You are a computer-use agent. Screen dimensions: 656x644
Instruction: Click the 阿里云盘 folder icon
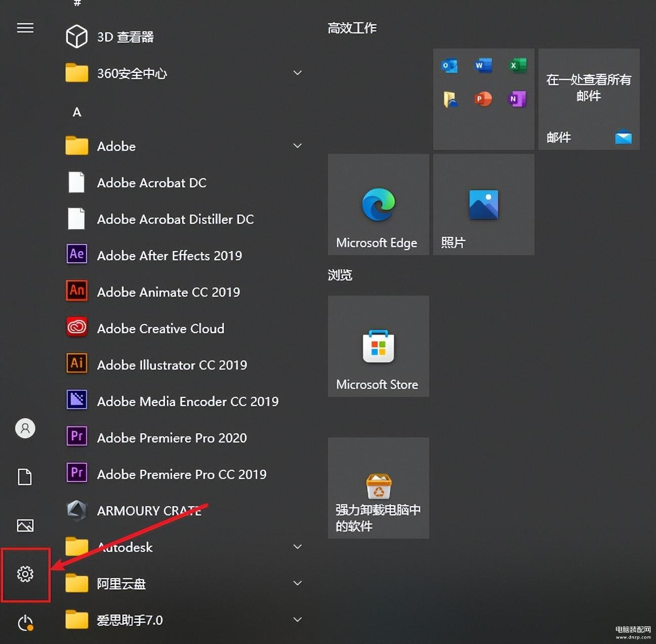click(x=77, y=583)
